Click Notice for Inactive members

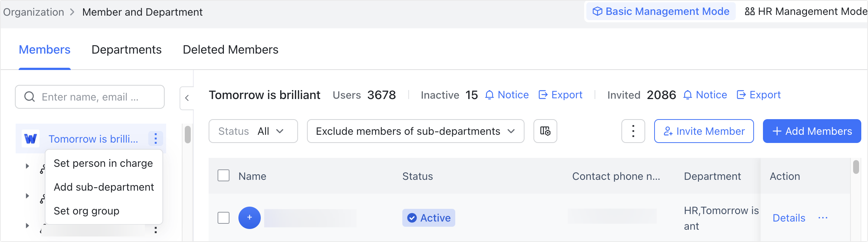507,95
